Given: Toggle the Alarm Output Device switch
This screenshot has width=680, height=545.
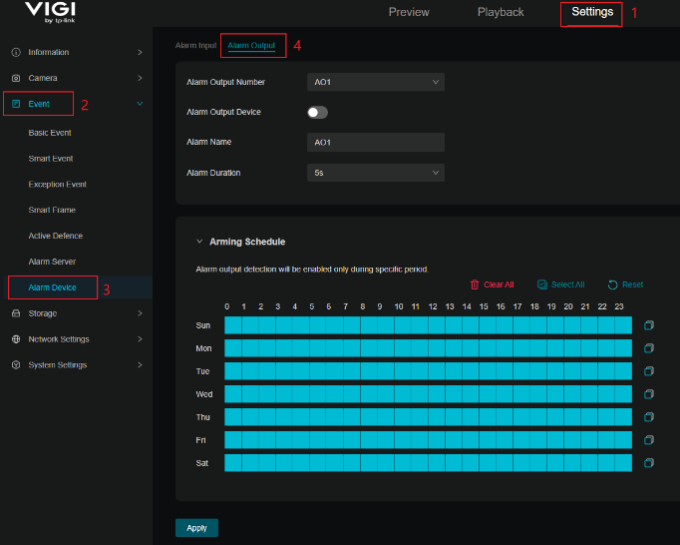Looking at the screenshot, I should pyautogui.click(x=317, y=112).
